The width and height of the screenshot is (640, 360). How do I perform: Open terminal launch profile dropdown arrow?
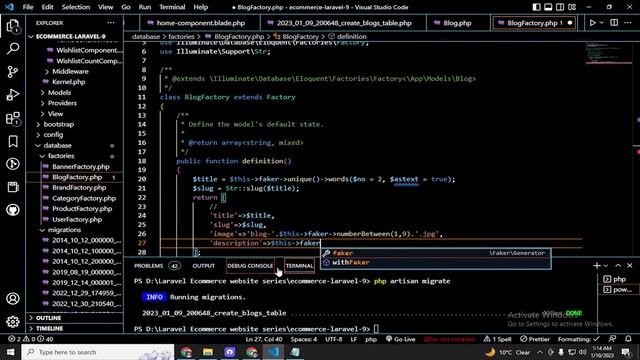[606, 266]
